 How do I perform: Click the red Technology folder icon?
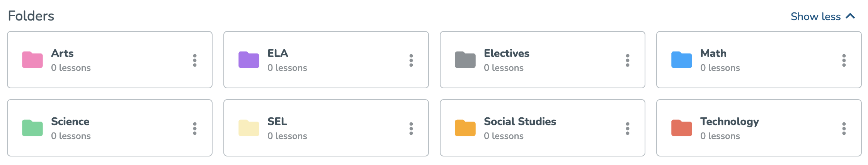[x=682, y=128]
